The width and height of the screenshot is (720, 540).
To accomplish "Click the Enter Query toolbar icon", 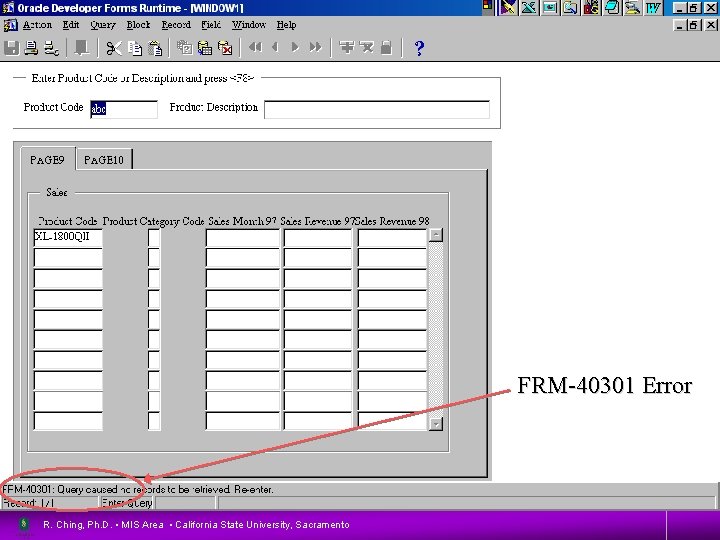I will (185, 48).
